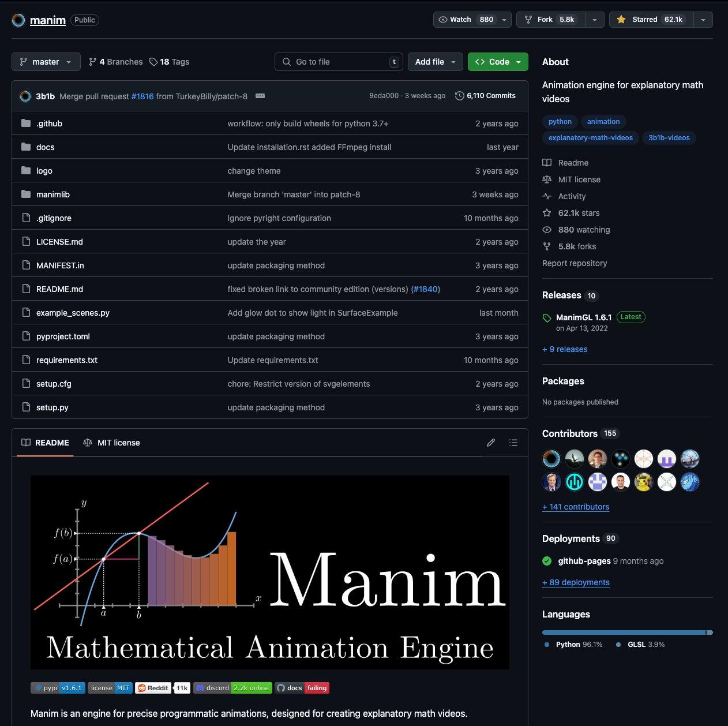
Task: Click the discord 2.2k online badge
Action: (232, 688)
